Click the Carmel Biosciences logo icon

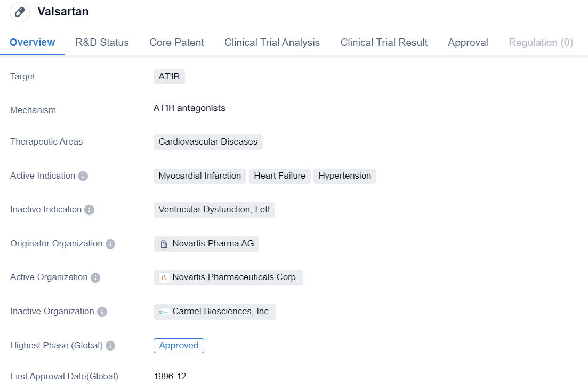click(164, 312)
